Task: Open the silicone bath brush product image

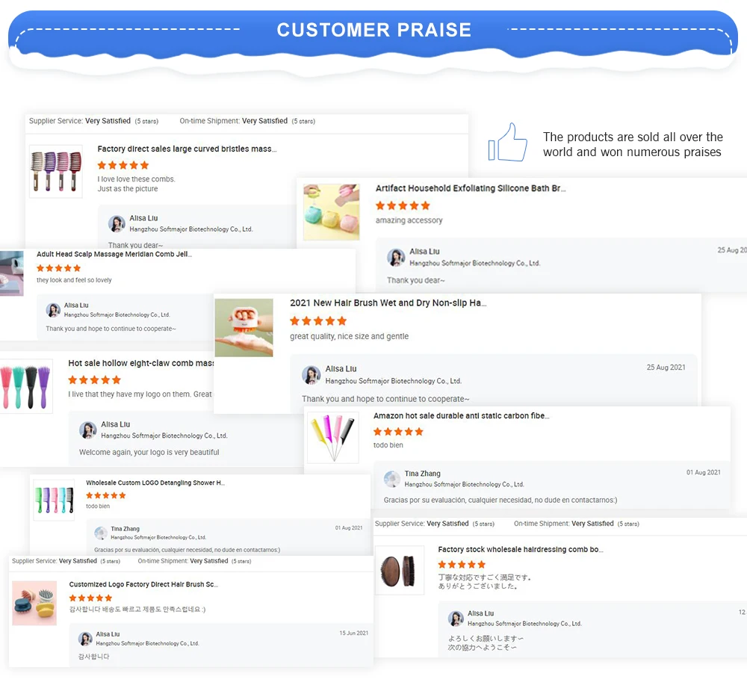Action: [x=332, y=212]
